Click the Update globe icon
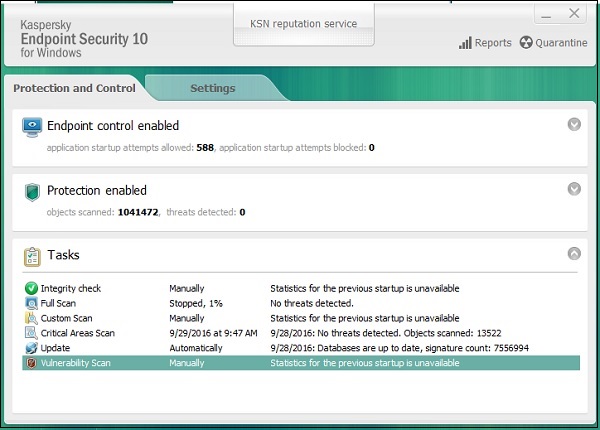This screenshot has width=600, height=430. 31,348
